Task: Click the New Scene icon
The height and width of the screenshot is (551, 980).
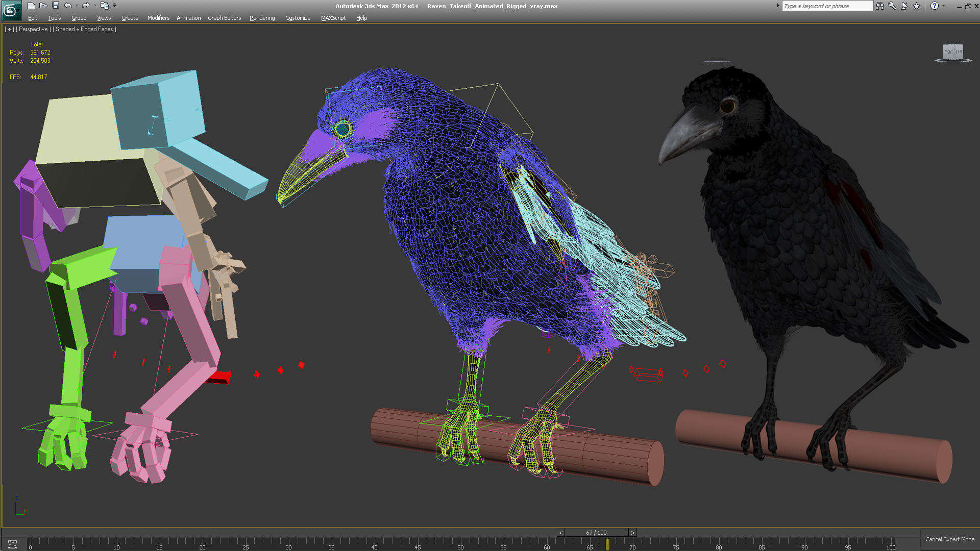Action: pyautogui.click(x=31, y=6)
